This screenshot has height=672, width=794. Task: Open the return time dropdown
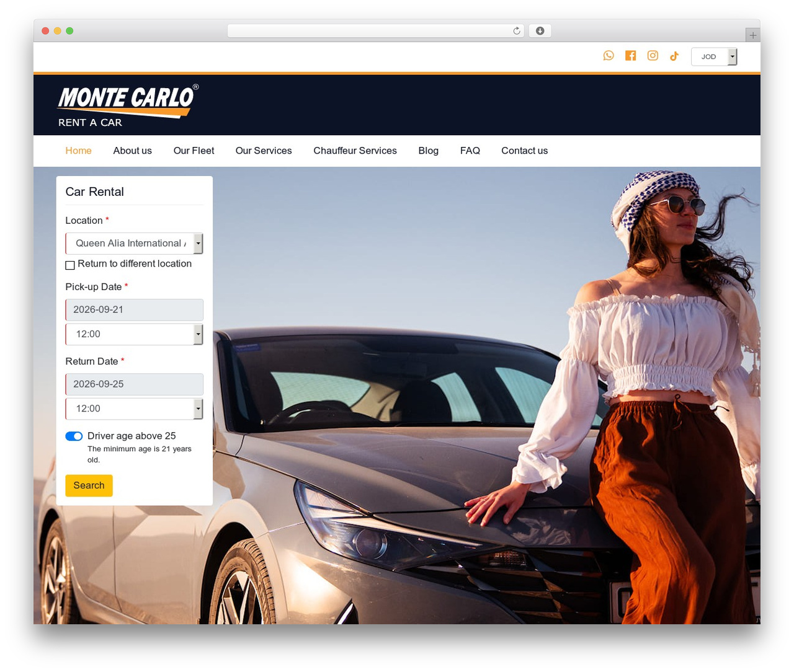(x=134, y=409)
